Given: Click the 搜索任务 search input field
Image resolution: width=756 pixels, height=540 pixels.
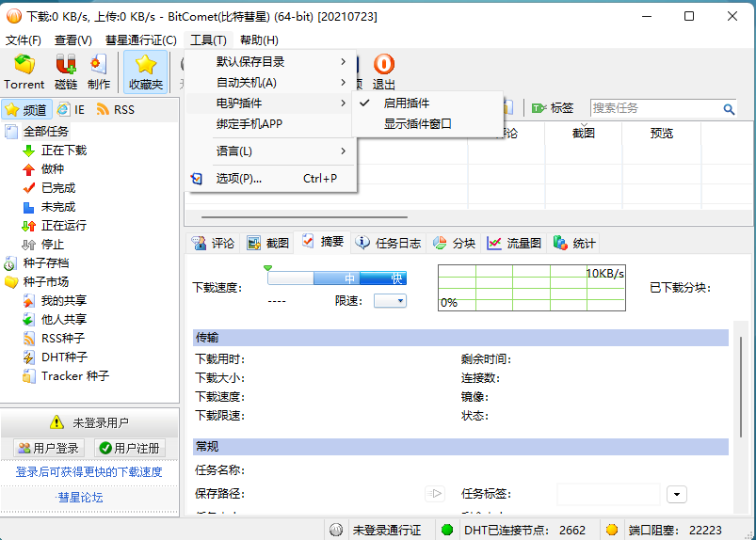Looking at the screenshot, I should tap(654, 108).
